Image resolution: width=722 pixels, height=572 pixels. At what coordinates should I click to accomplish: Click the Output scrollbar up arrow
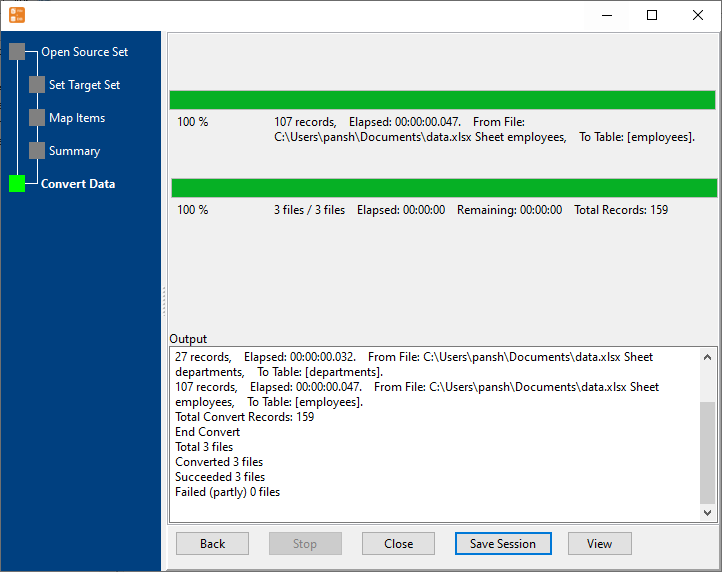click(x=708, y=357)
